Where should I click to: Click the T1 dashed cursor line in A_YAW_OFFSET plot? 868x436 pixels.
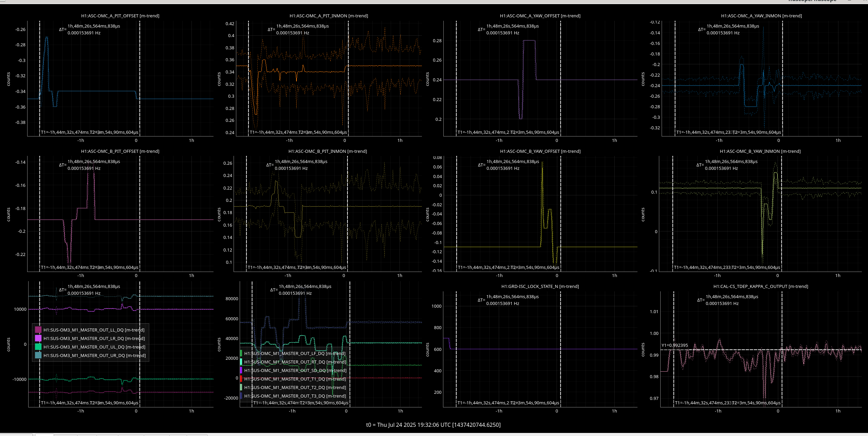456,78
